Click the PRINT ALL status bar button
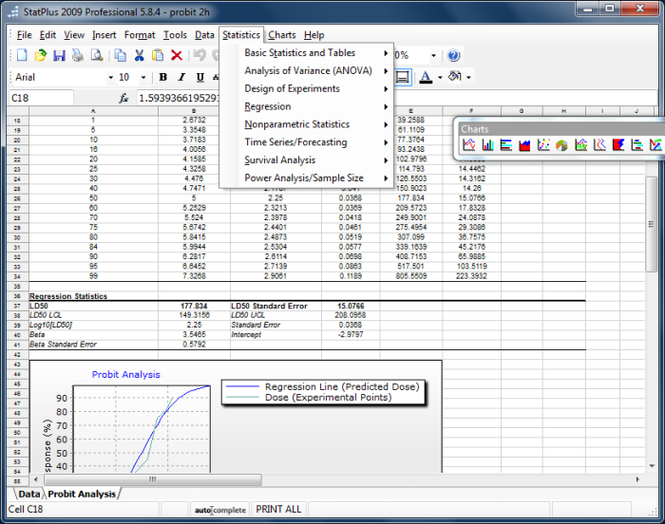 tap(279, 510)
